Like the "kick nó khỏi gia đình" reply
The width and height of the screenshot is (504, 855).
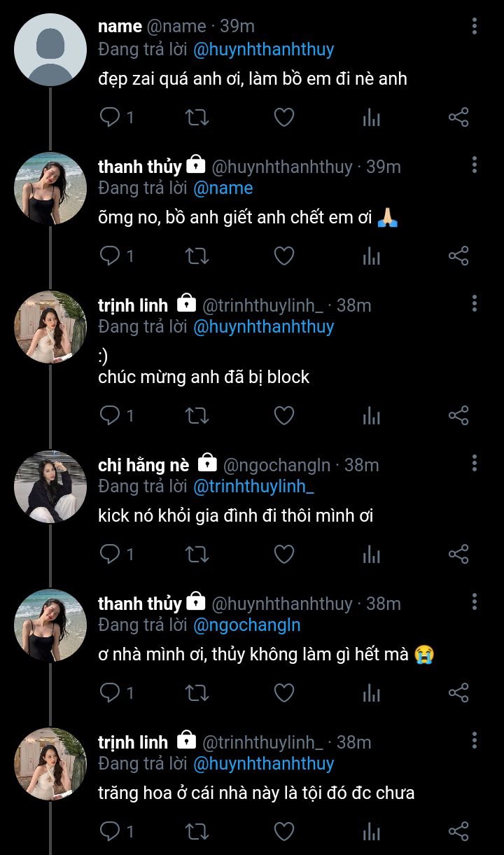click(x=283, y=555)
